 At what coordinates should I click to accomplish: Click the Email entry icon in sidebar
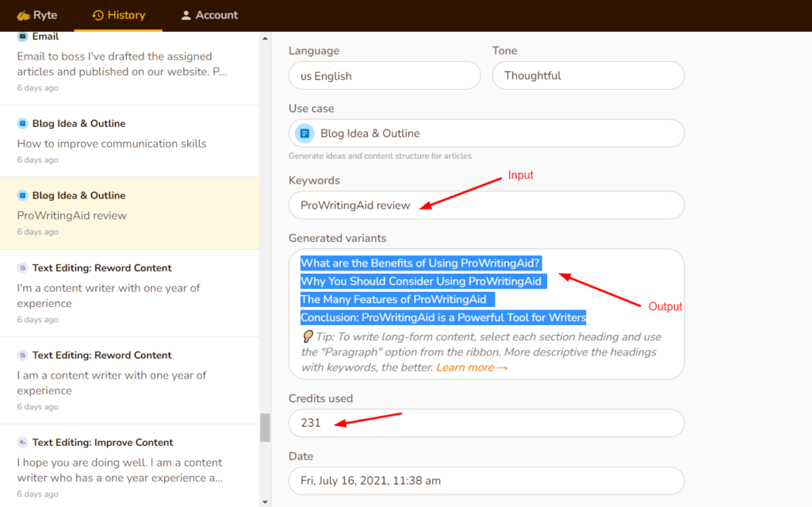click(22, 36)
